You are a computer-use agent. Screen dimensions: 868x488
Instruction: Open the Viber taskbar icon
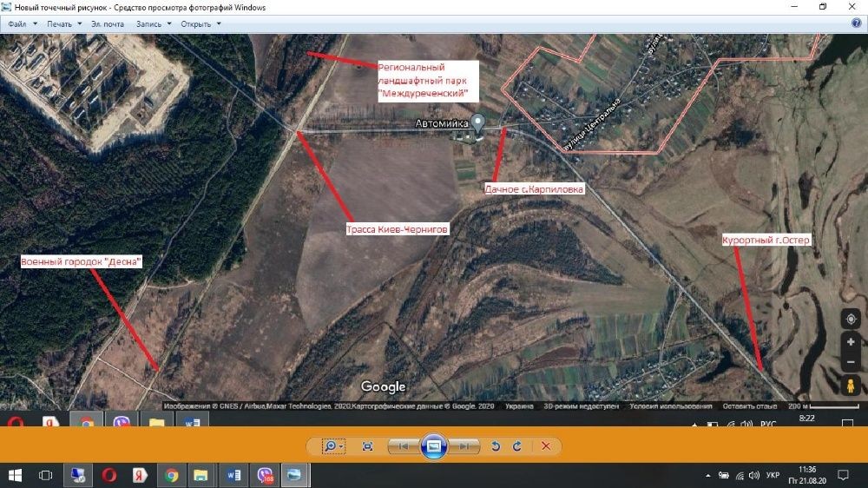tap(265, 475)
